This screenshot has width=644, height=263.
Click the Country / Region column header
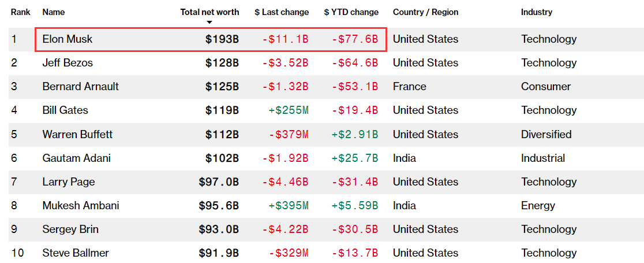point(425,12)
